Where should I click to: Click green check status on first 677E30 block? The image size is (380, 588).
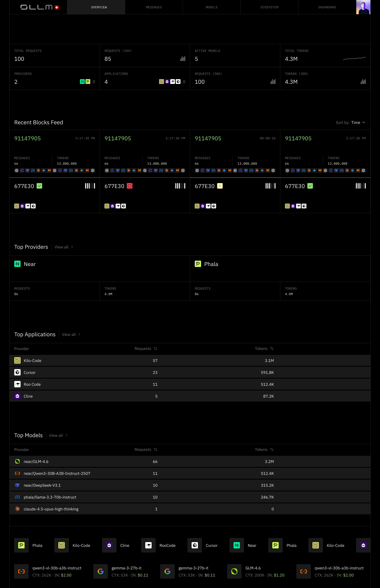(x=39, y=186)
